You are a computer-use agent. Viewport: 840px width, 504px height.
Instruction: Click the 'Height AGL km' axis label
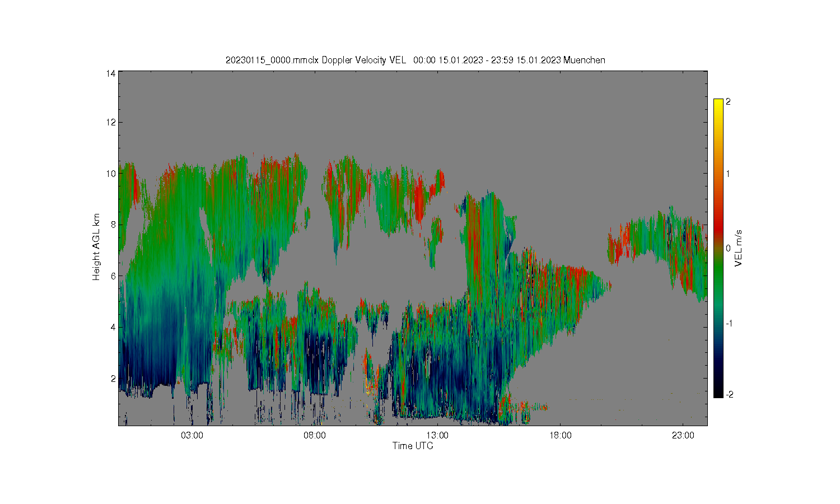(x=96, y=247)
